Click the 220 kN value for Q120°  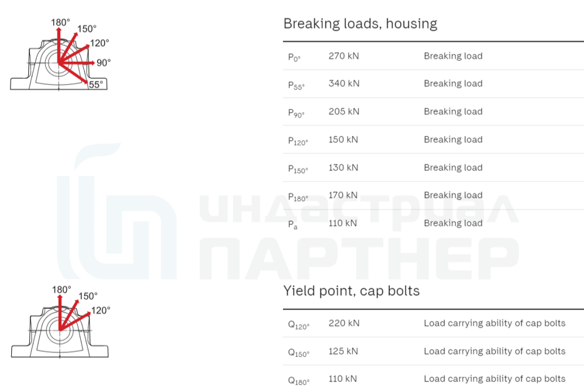point(344,323)
